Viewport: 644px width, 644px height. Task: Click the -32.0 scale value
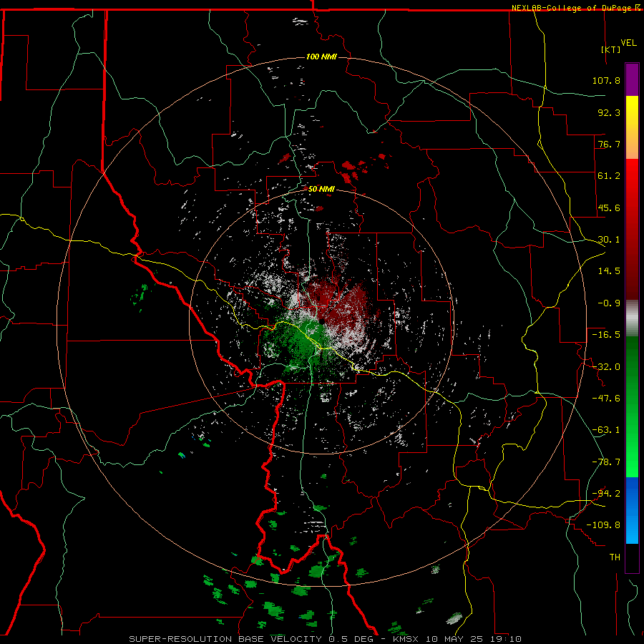[606, 367]
